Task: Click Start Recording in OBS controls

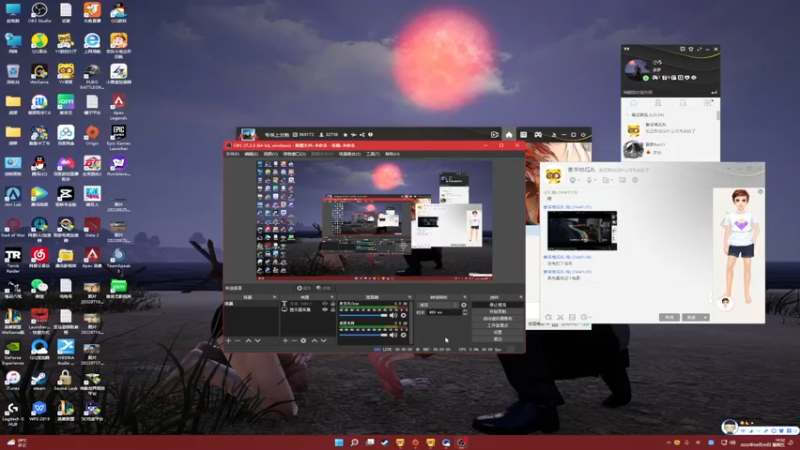Action: 497,311
